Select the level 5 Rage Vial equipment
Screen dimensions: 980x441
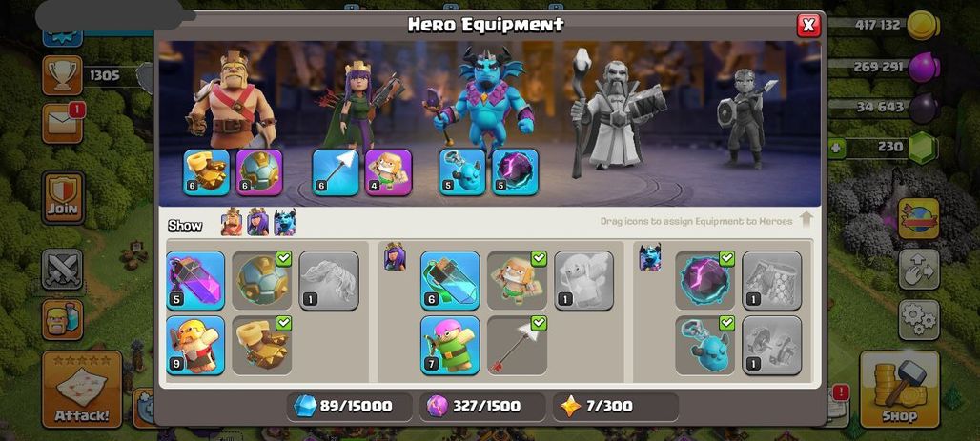(x=195, y=280)
